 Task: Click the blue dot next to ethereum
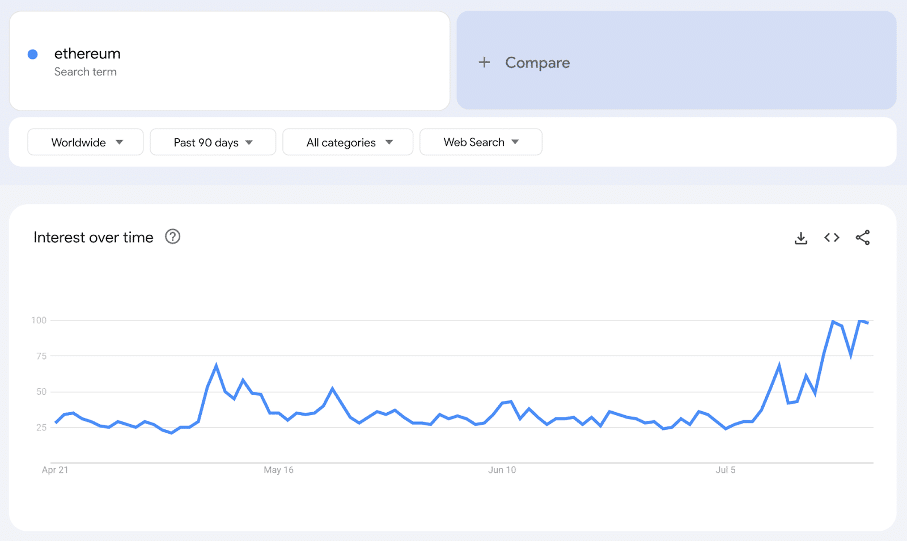pyautogui.click(x=33, y=54)
